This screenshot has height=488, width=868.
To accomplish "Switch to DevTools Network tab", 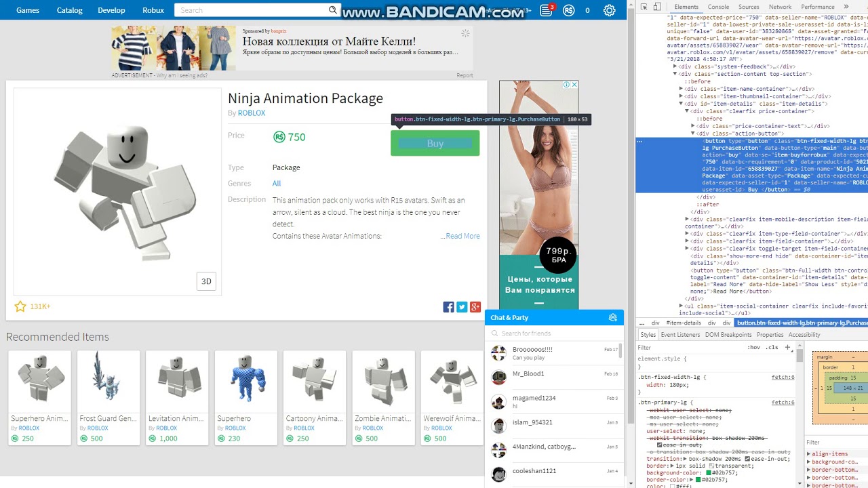I will pos(780,7).
